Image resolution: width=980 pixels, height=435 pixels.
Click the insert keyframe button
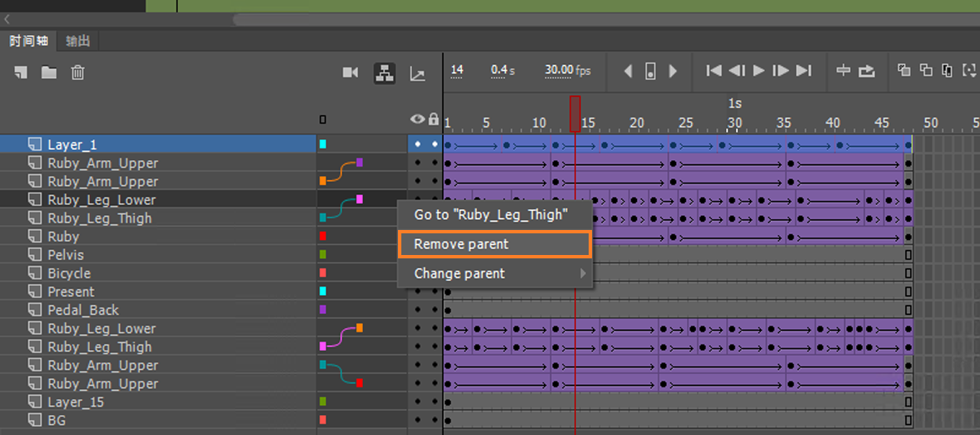(x=650, y=71)
